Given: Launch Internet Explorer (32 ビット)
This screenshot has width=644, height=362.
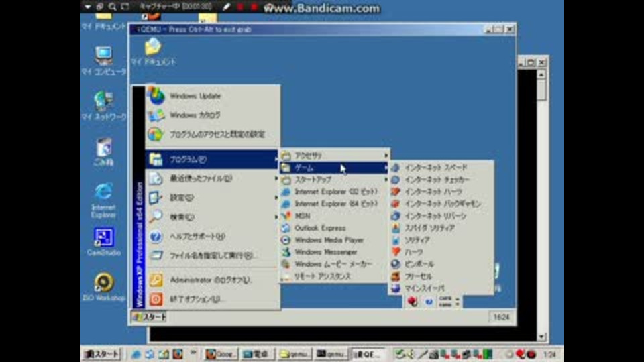Looking at the screenshot, I should (x=334, y=192).
